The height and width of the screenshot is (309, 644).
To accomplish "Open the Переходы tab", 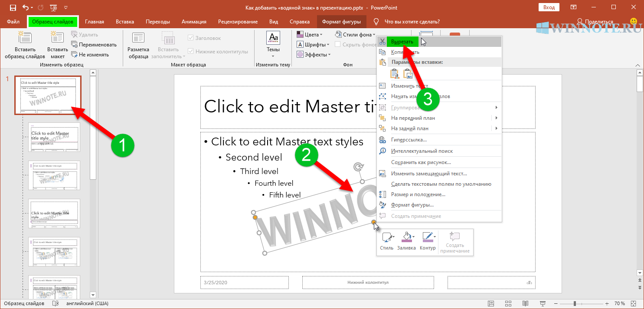I will [158, 22].
